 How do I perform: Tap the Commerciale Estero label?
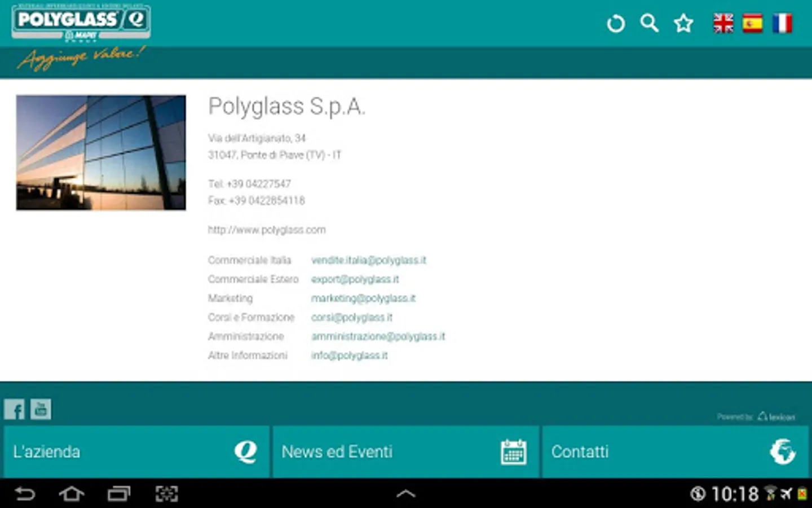click(253, 279)
